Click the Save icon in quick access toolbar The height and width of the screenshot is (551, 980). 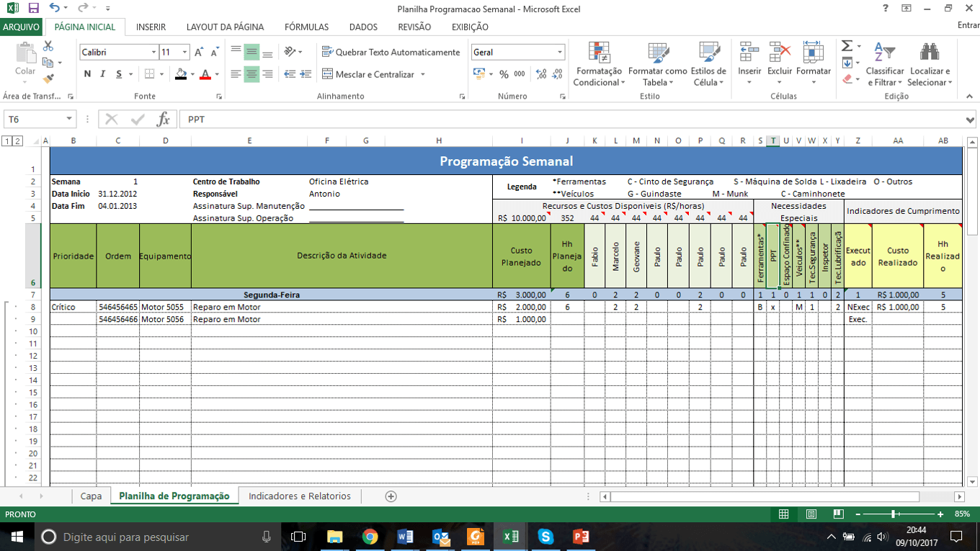click(33, 9)
